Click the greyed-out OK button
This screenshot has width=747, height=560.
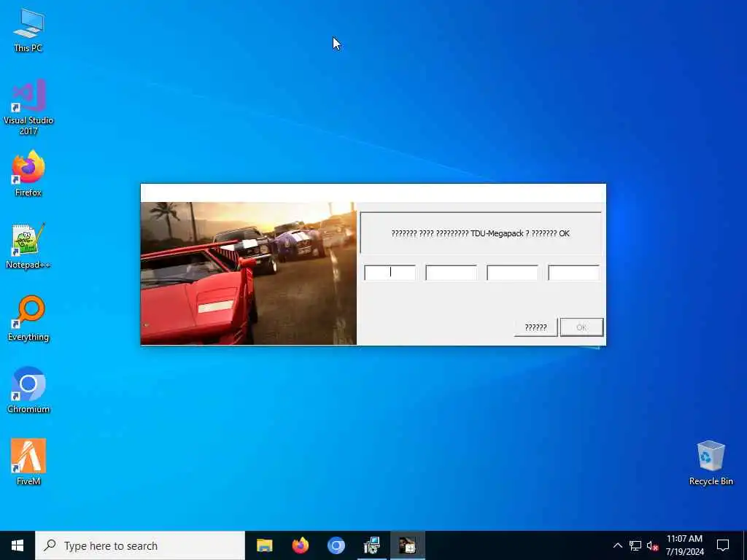(581, 327)
